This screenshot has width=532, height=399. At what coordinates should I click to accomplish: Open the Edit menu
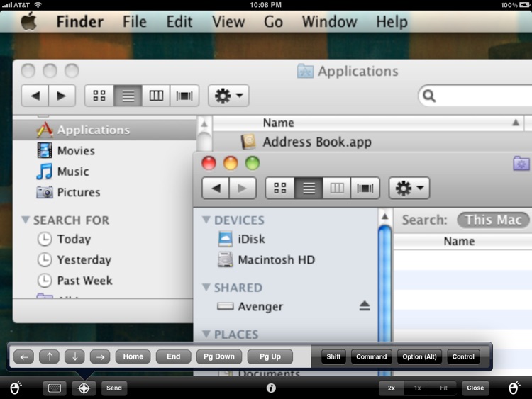[x=179, y=22]
